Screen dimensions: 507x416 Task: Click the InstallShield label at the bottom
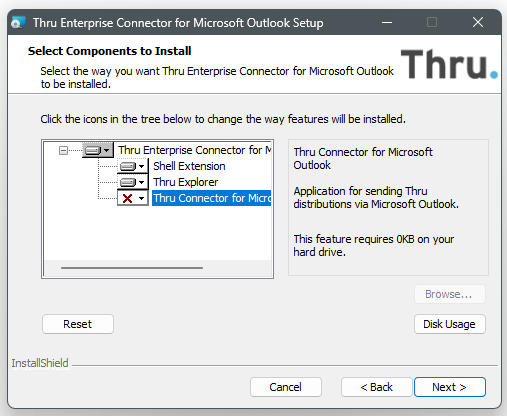pyautogui.click(x=40, y=363)
